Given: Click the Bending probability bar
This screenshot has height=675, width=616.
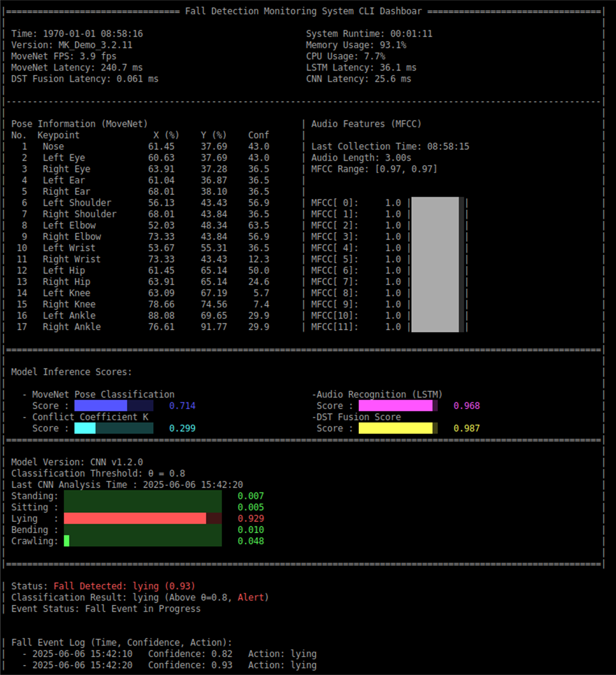Looking at the screenshot, I should 143,530.
